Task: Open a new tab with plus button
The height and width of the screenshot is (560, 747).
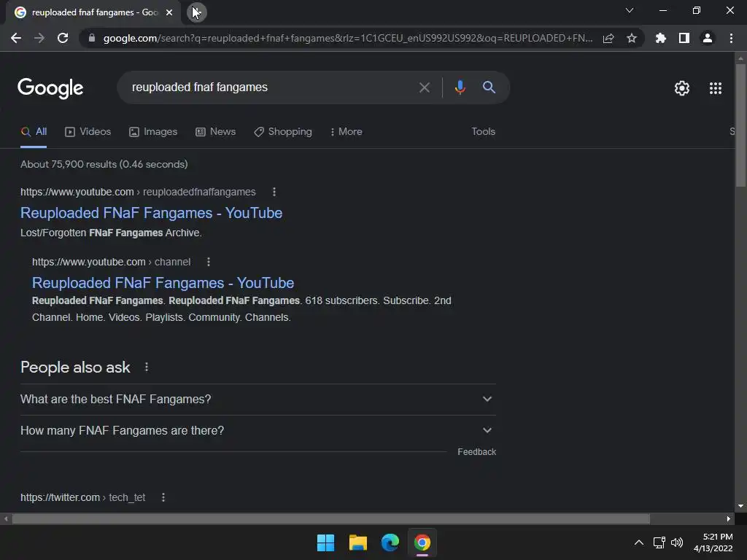Action: 196,12
